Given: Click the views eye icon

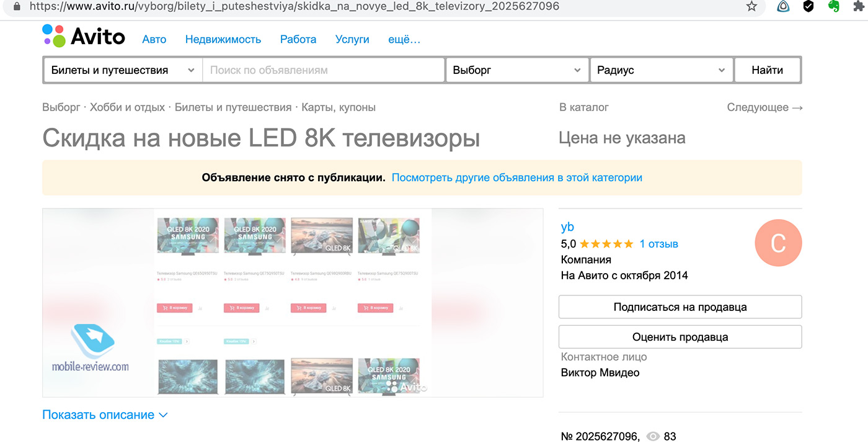Looking at the screenshot, I should click(653, 436).
